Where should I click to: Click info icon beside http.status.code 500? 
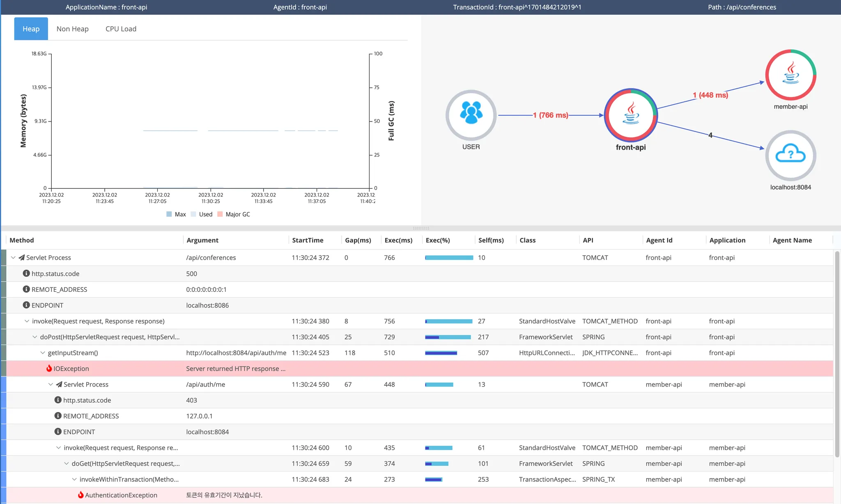[x=26, y=273]
